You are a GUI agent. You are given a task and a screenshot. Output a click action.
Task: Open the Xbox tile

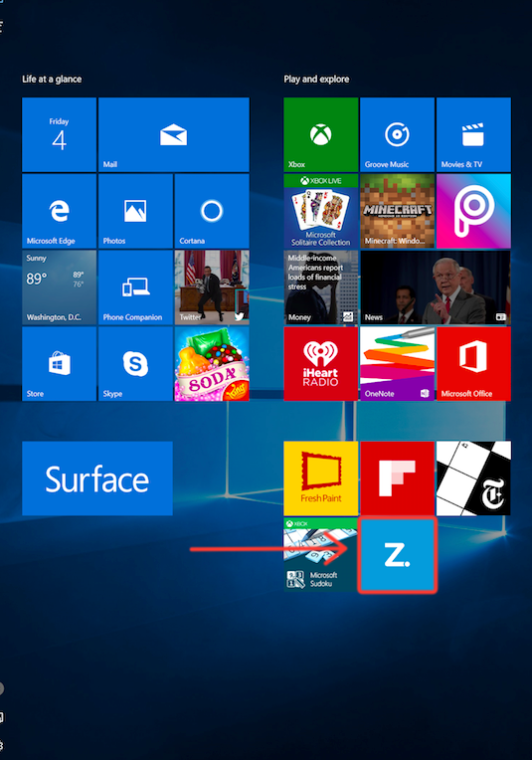(x=321, y=134)
